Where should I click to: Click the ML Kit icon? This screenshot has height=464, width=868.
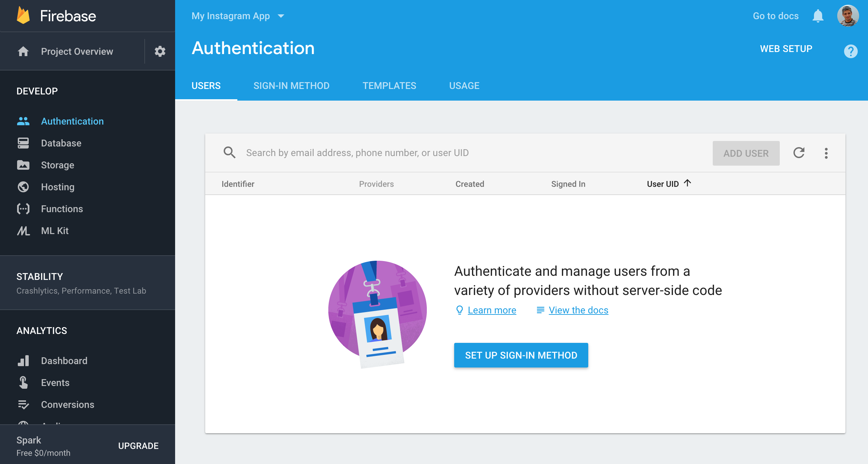(23, 231)
